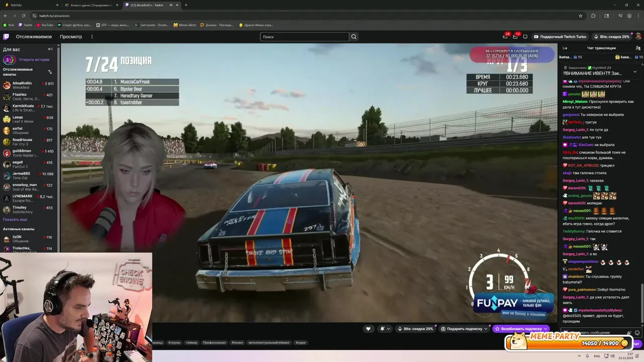Open a new browser tab
The image size is (644, 362).
pyautogui.click(x=186, y=5)
